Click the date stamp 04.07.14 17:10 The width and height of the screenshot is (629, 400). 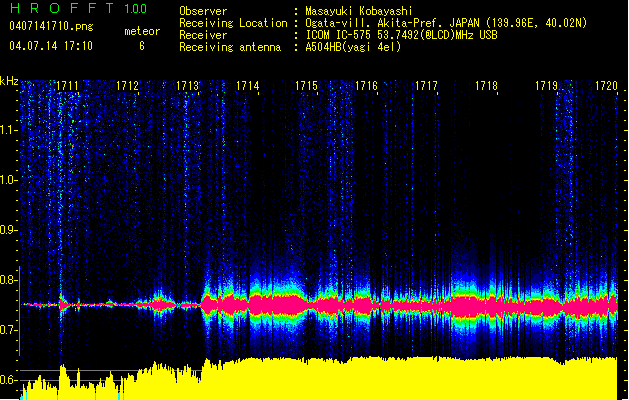(51, 46)
